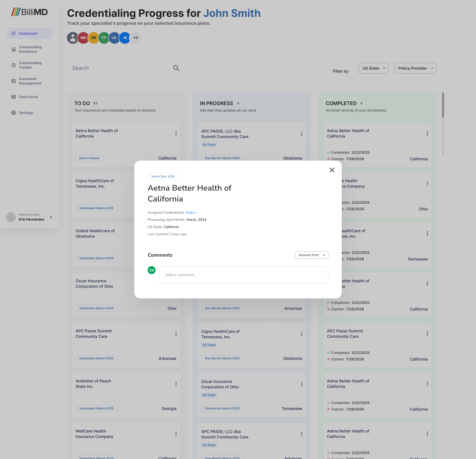Select the LR avatar

click(x=114, y=38)
